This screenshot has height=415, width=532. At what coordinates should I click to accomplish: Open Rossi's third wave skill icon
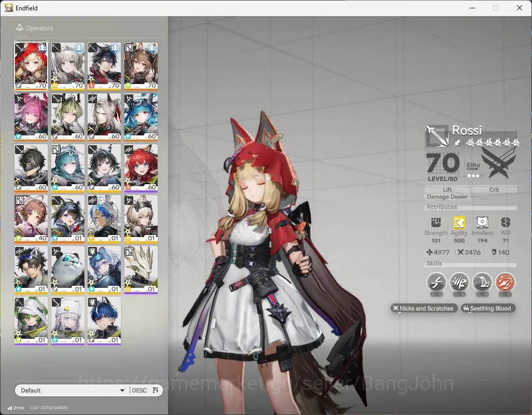(482, 282)
